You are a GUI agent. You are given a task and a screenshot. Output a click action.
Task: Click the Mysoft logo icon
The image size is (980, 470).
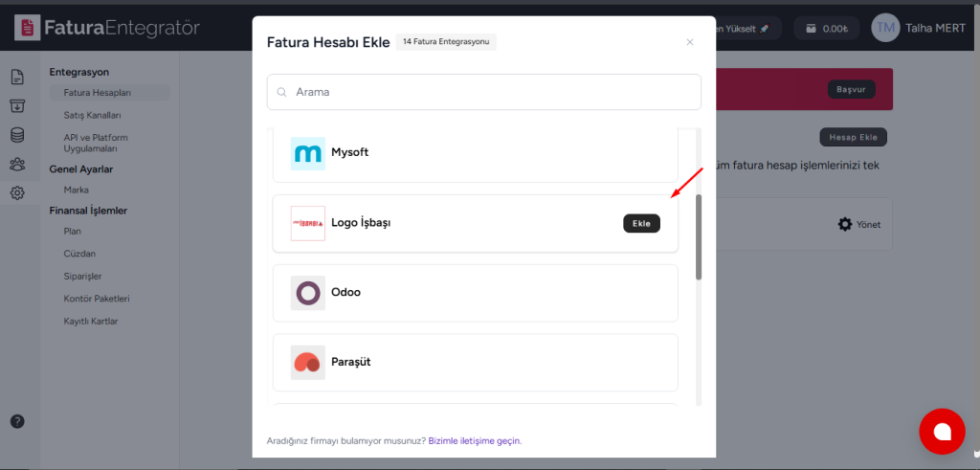coord(308,153)
